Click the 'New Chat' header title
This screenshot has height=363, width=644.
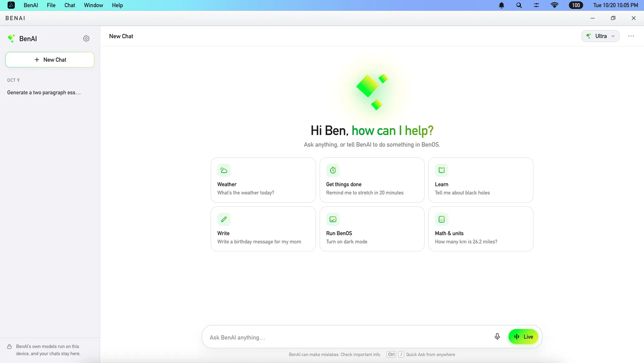(121, 36)
